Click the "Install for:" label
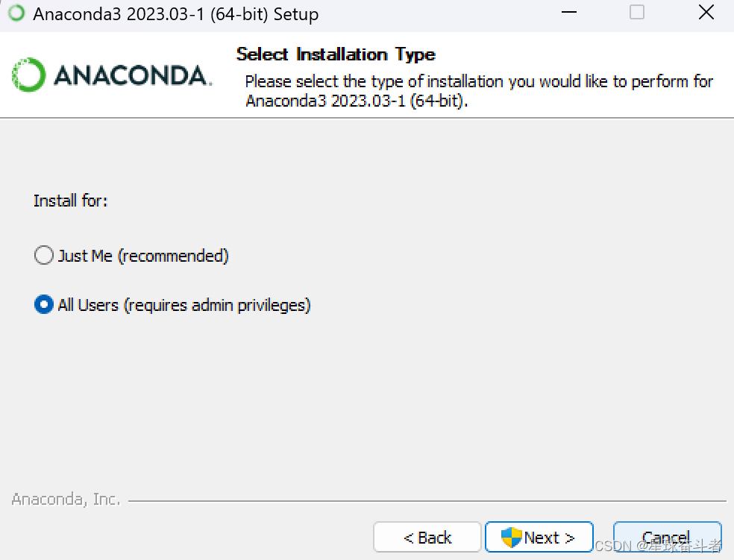This screenshot has height=560, width=734. 71,201
